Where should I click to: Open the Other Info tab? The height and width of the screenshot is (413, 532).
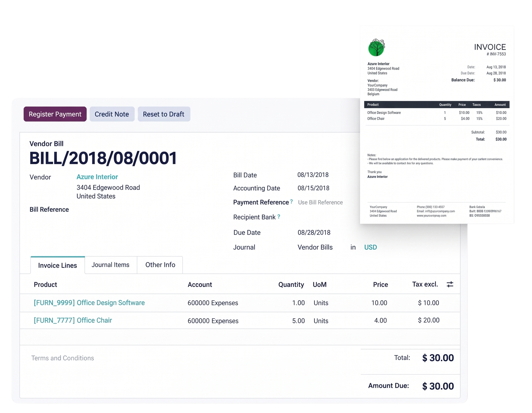[160, 265]
